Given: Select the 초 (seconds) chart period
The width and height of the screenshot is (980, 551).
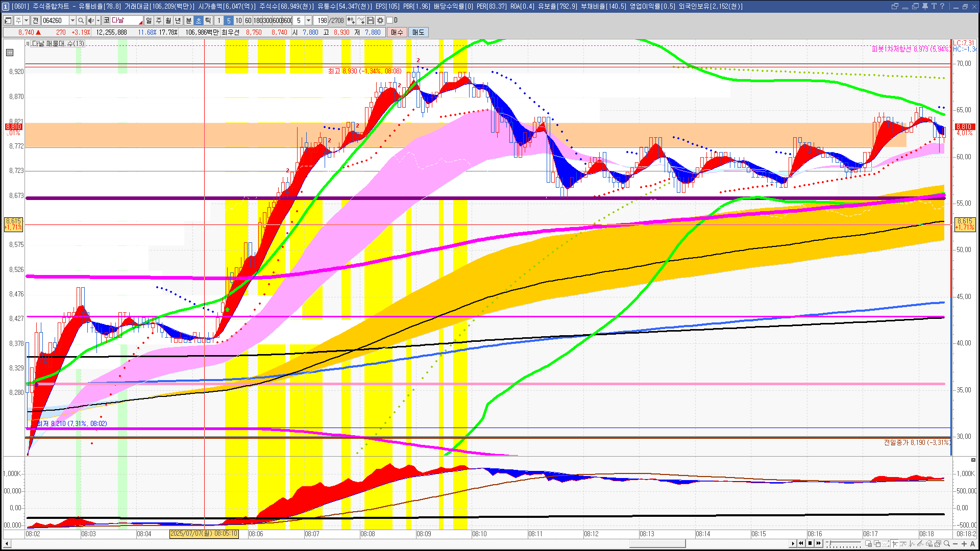Looking at the screenshot, I should click(199, 20).
